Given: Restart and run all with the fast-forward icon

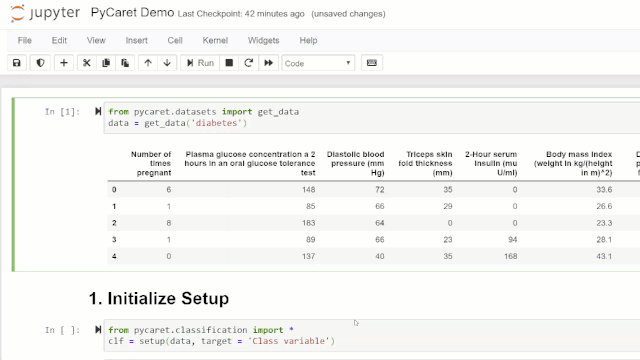Looking at the screenshot, I should (x=268, y=63).
